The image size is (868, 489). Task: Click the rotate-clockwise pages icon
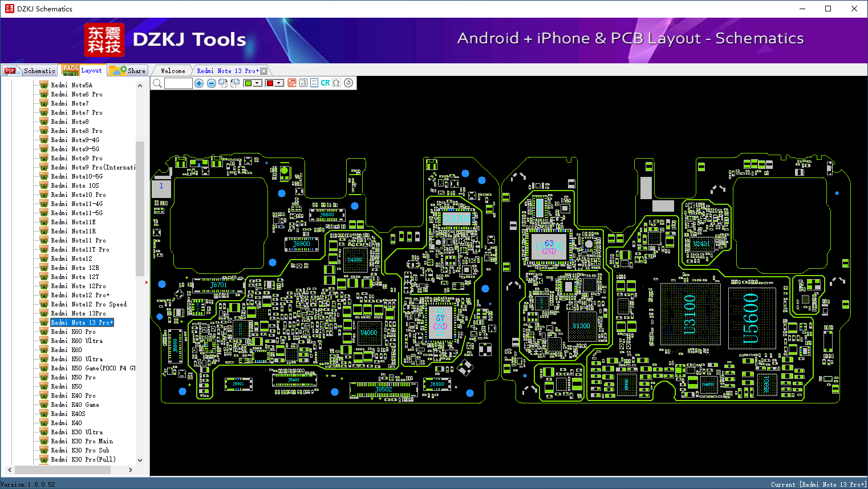(223, 83)
